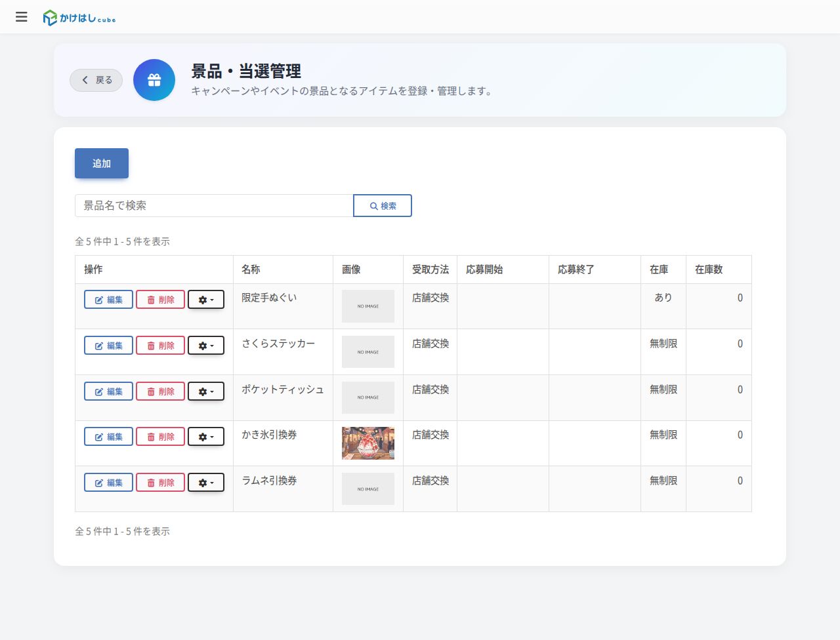The height and width of the screenshot is (640, 840).
Task: Edit the ポケットティッシュ row
Action: 108,391
